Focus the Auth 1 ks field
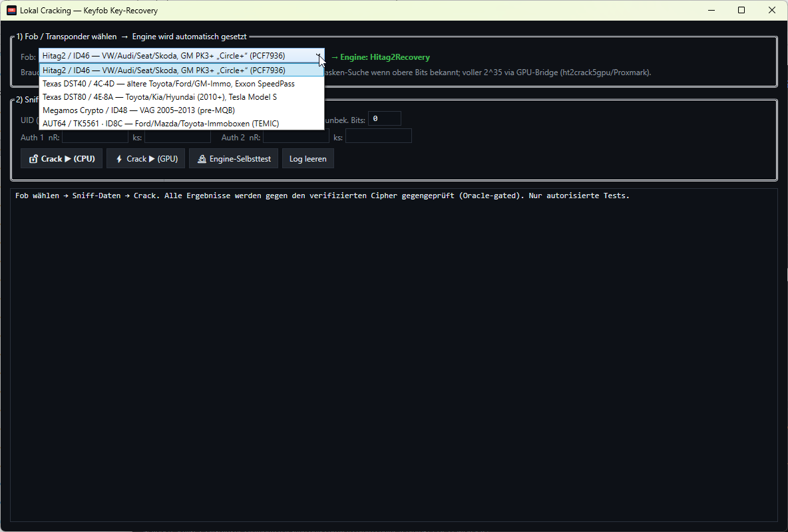The height and width of the screenshot is (532, 788). pyautogui.click(x=178, y=136)
